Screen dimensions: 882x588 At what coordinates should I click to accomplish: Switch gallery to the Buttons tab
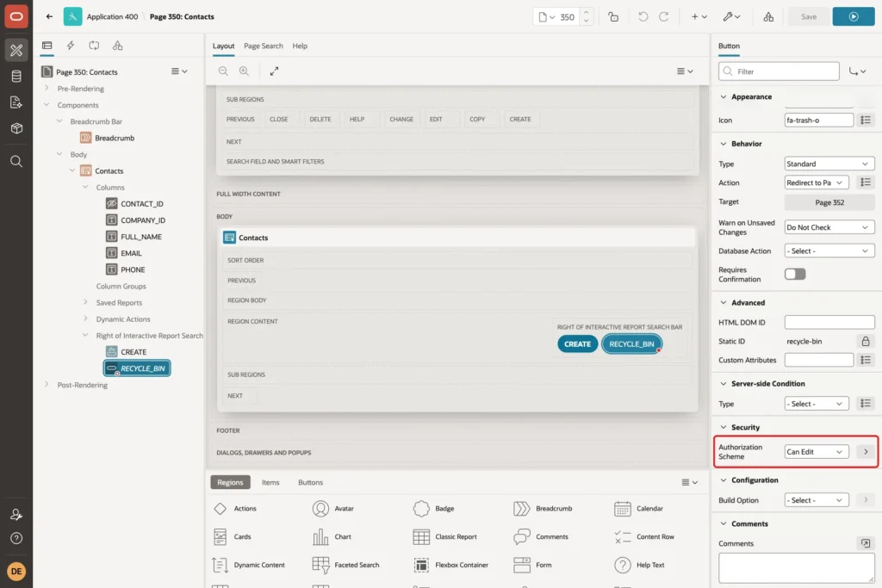click(310, 482)
